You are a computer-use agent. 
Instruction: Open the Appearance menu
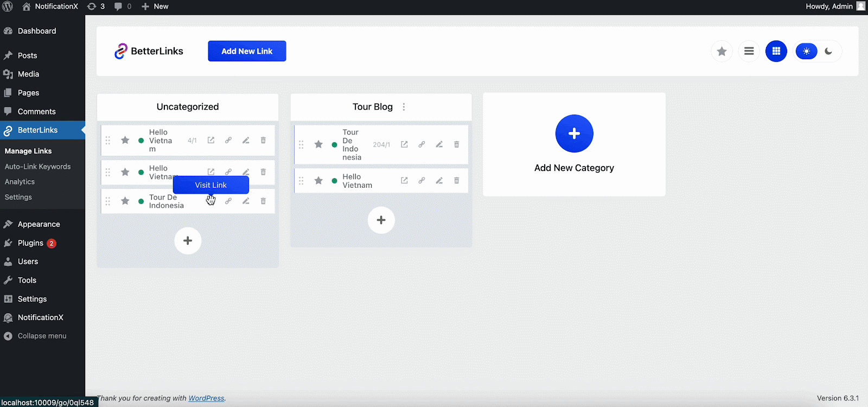point(42,224)
